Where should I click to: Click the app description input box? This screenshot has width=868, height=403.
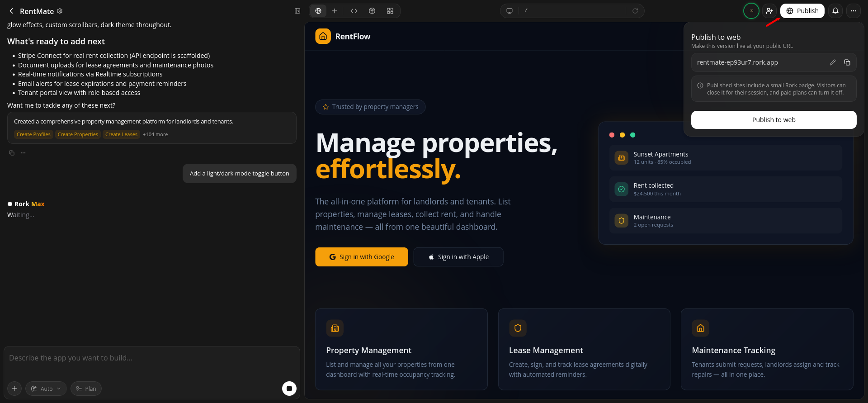tap(151, 358)
